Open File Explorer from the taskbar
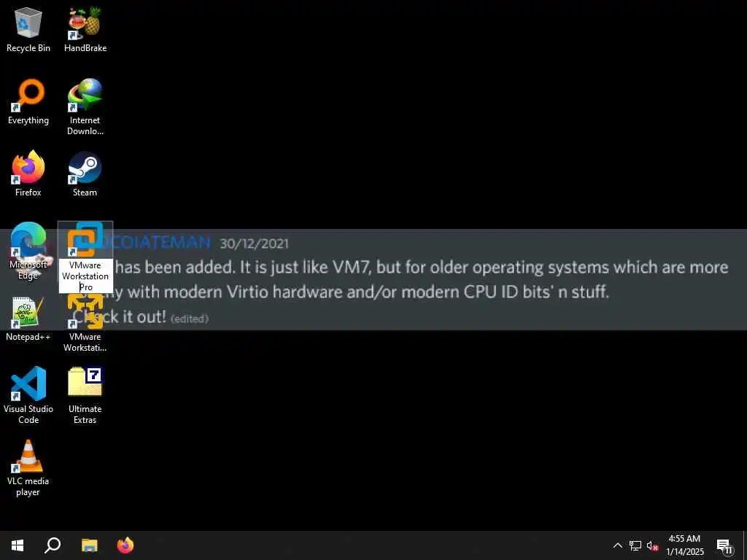The width and height of the screenshot is (747, 560). [89, 545]
